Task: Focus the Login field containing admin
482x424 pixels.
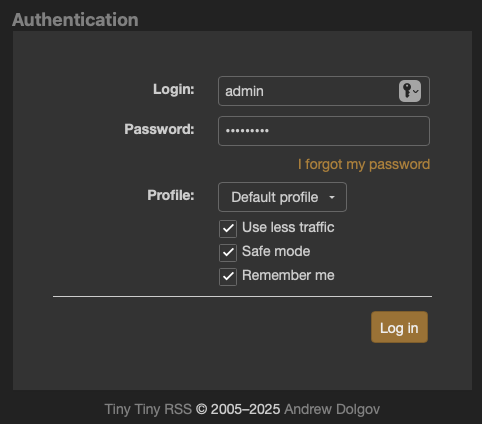Action: [x=324, y=91]
